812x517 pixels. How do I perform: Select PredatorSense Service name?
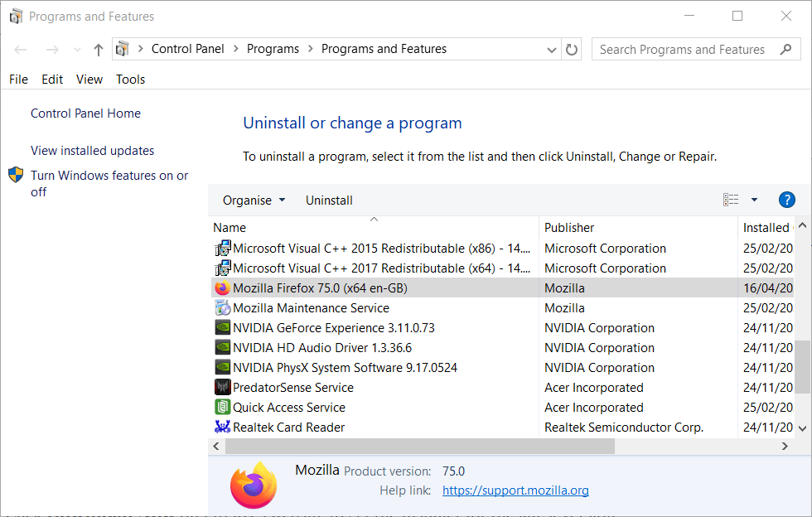tap(293, 388)
